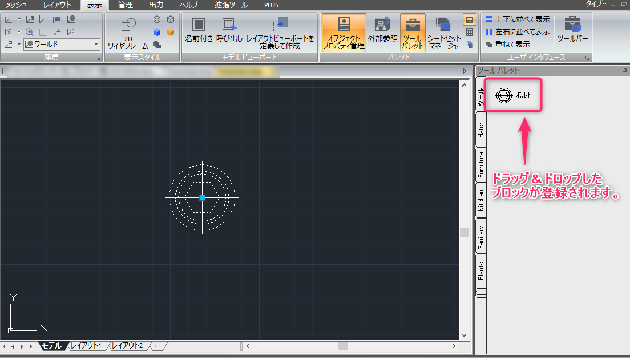The height and width of the screenshot is (364, 630).
Task: Expand the arrow beside the UCS X-rotate icon
Action: pyautogui.click(x=19, y=32)
